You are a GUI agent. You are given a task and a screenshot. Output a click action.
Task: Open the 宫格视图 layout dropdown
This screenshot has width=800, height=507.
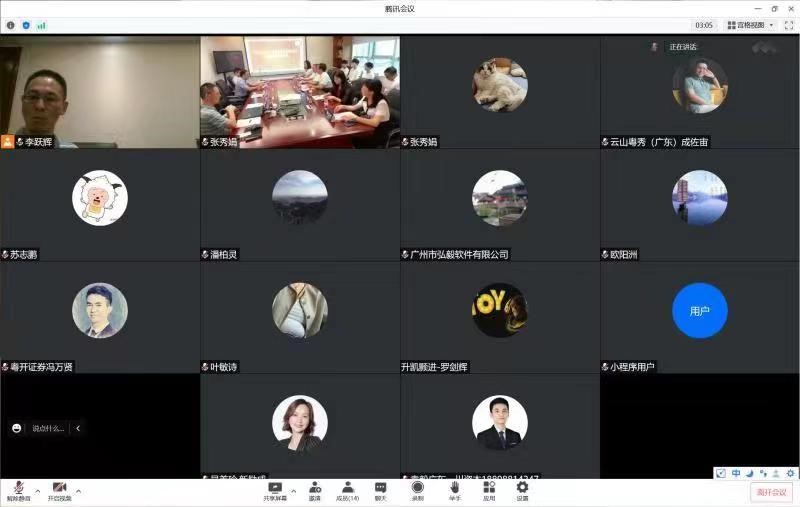pos(750,25)
